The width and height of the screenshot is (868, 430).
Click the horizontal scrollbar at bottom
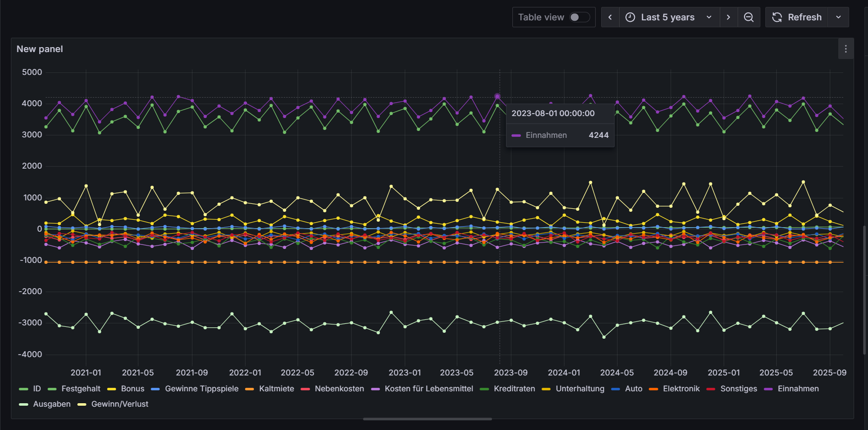427,419
